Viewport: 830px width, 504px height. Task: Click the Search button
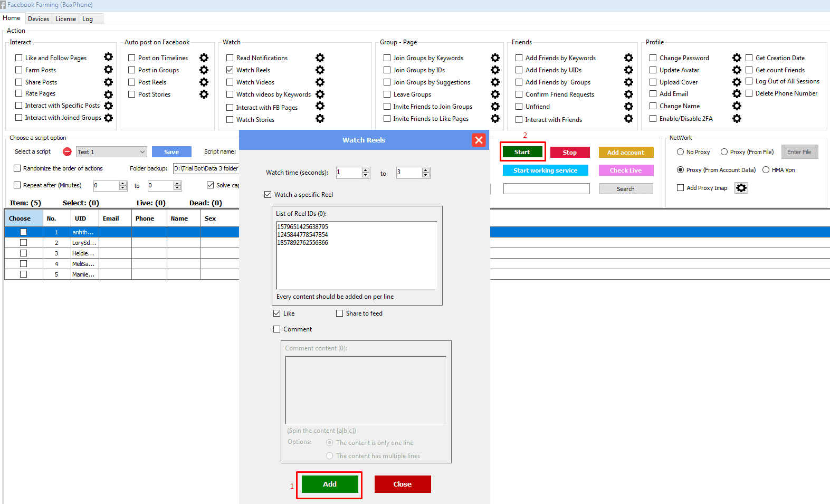(626, 189)
